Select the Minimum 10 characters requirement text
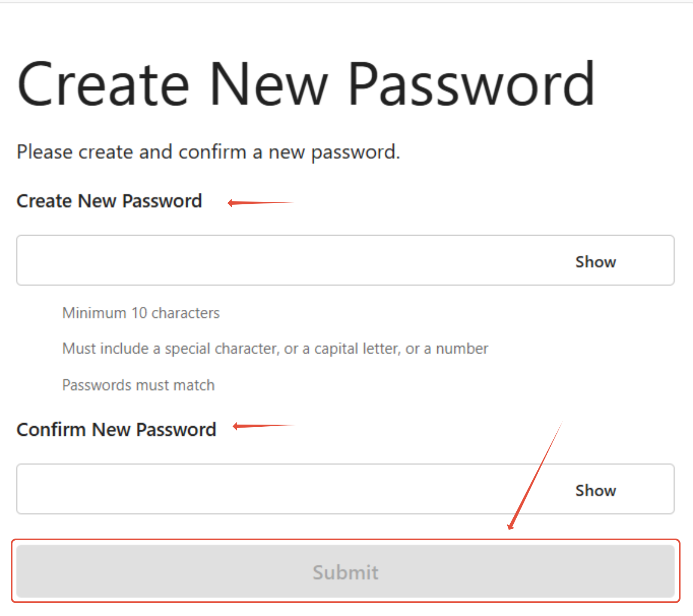This screenshot has height=616, width=693. tap(141, 313)
